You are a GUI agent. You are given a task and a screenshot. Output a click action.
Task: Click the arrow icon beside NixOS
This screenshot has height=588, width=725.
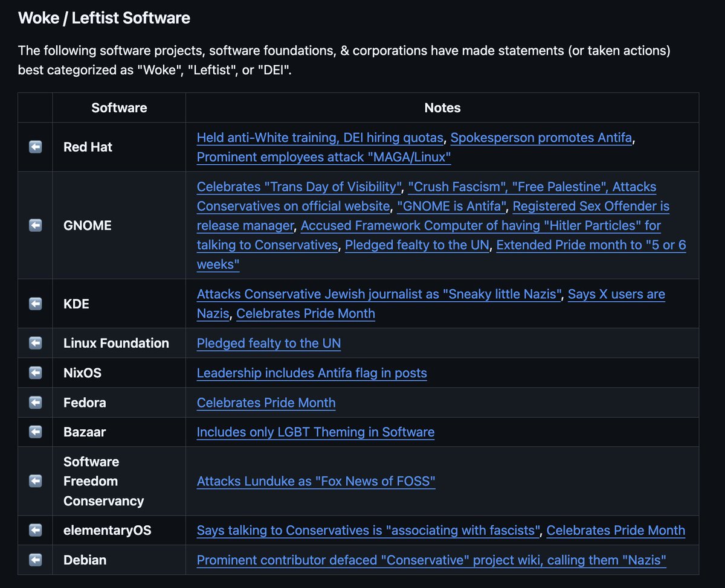(35, 372)
